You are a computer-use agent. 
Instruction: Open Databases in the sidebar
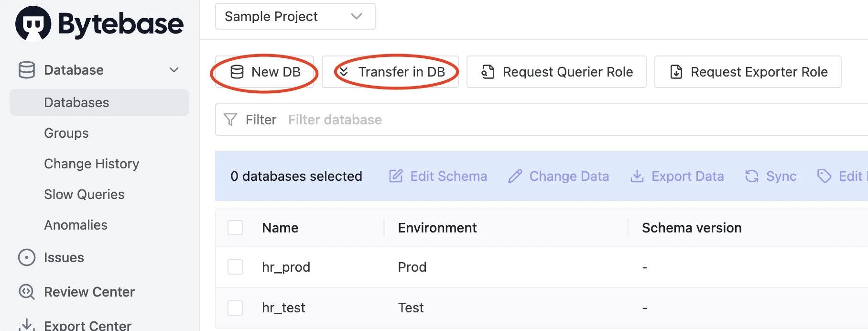tap(99, 102)
